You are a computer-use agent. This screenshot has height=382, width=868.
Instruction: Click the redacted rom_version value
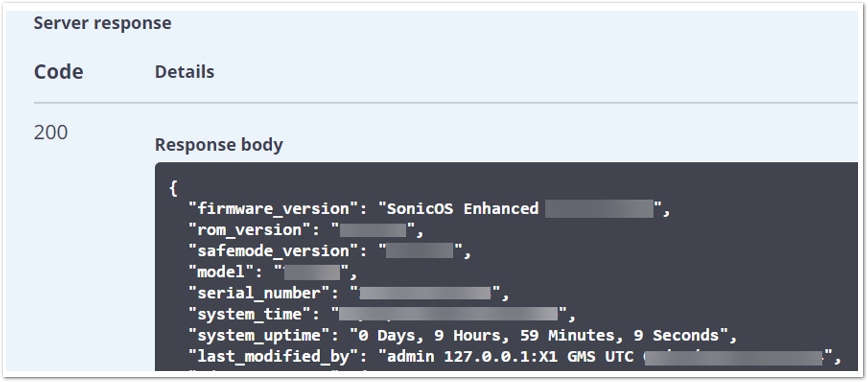[373, 230]
